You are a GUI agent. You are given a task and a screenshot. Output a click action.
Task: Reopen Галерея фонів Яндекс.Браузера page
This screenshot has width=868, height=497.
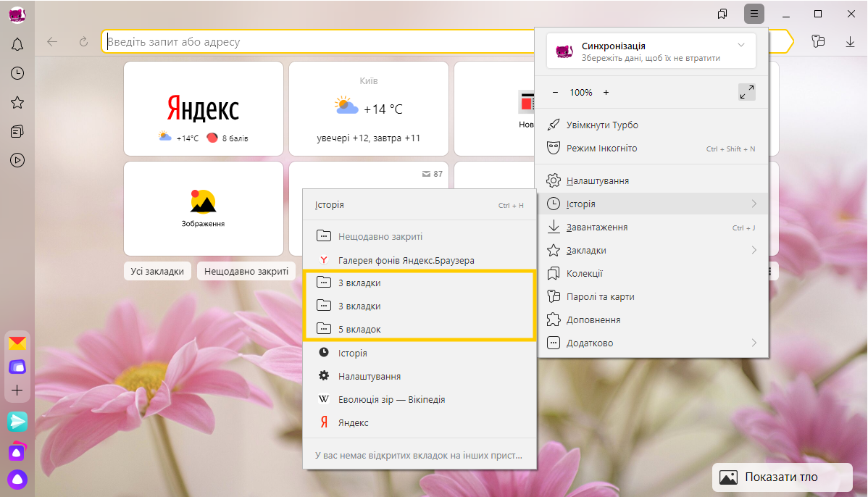pyautogui.click(x=420, y=260)
